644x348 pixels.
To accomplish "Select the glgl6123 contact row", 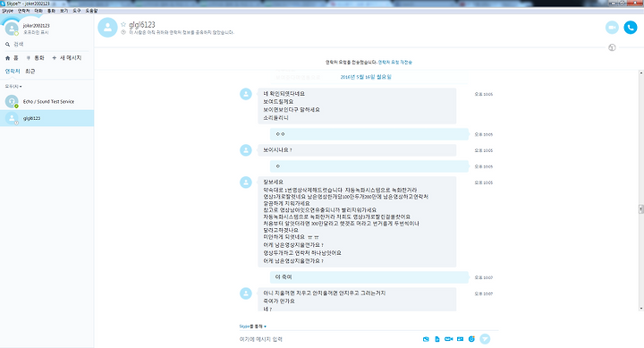I will tap(47, 118).
